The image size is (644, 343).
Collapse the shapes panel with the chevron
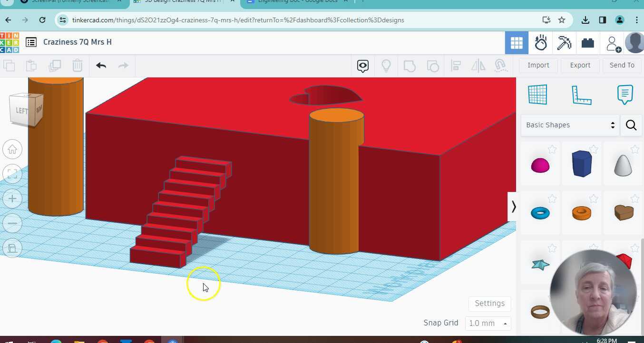pyautogui.click(x=514, y=206)
